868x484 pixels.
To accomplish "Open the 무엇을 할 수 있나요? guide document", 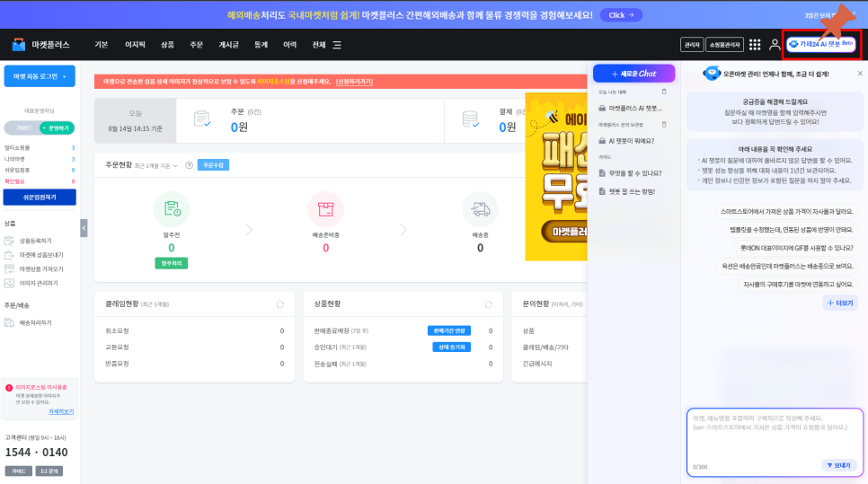I will (x=631, y=173).
